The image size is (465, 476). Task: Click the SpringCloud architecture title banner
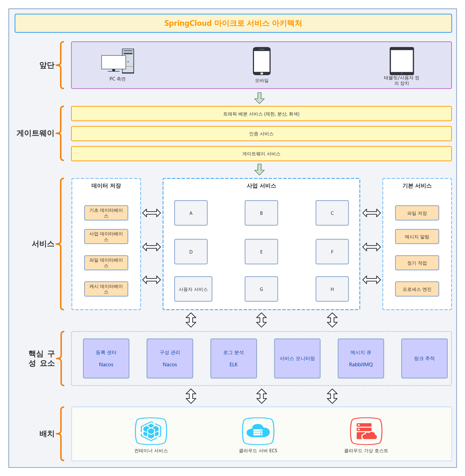233,23
